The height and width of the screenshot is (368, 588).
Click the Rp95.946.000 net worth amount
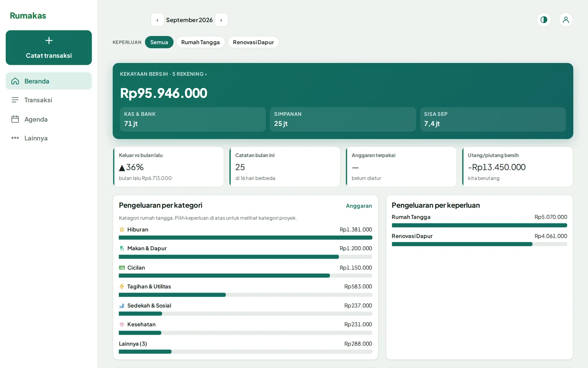click(164, 93)
